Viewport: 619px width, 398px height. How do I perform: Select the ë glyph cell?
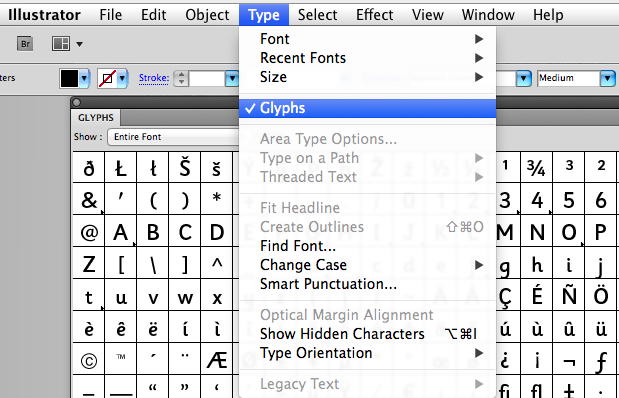[x=153, y=327]
